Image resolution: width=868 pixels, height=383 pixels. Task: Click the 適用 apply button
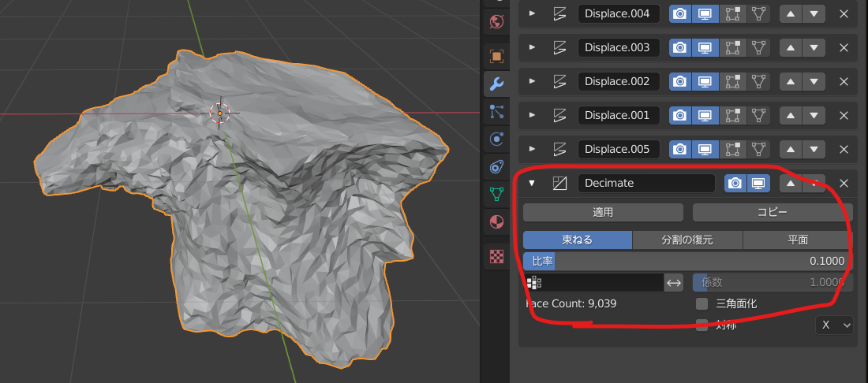[603, 212]
